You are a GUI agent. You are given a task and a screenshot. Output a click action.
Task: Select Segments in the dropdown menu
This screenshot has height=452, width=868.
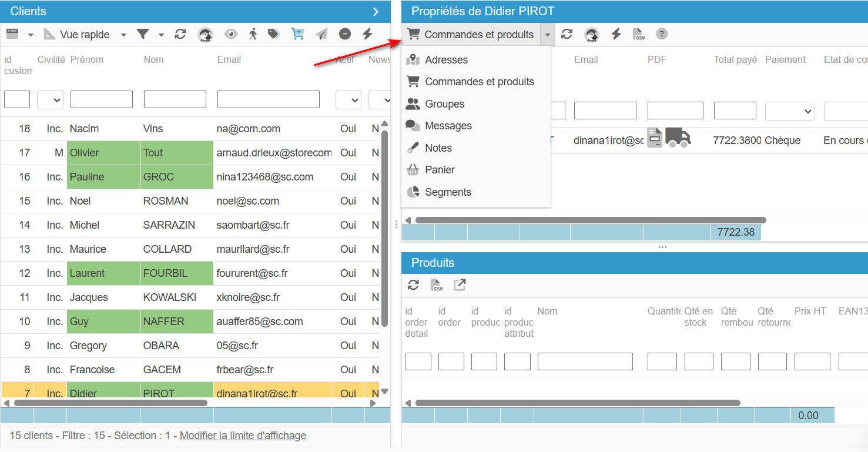[448, 192]
